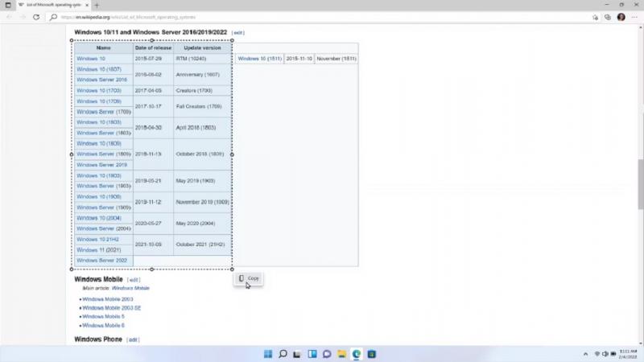This screenshot has height=362, width=644.
Task: Refresh the current page
Action: (x=36, y=17)
